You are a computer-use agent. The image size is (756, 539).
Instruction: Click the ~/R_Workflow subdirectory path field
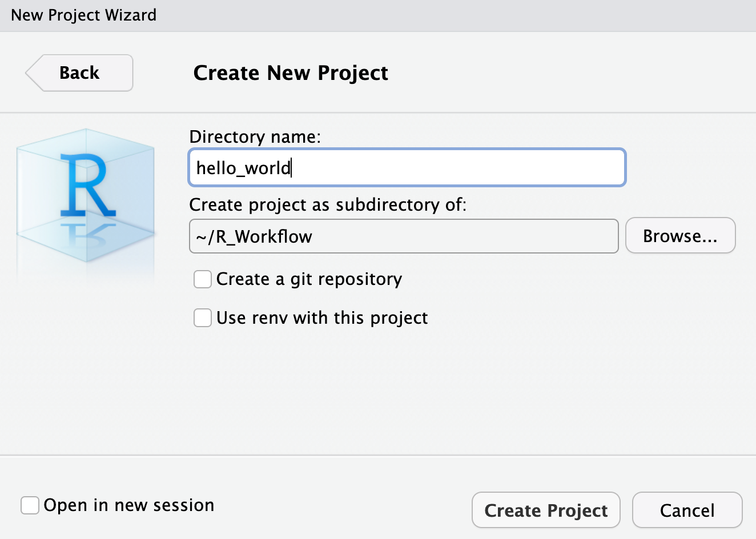[x=403, y=236]
